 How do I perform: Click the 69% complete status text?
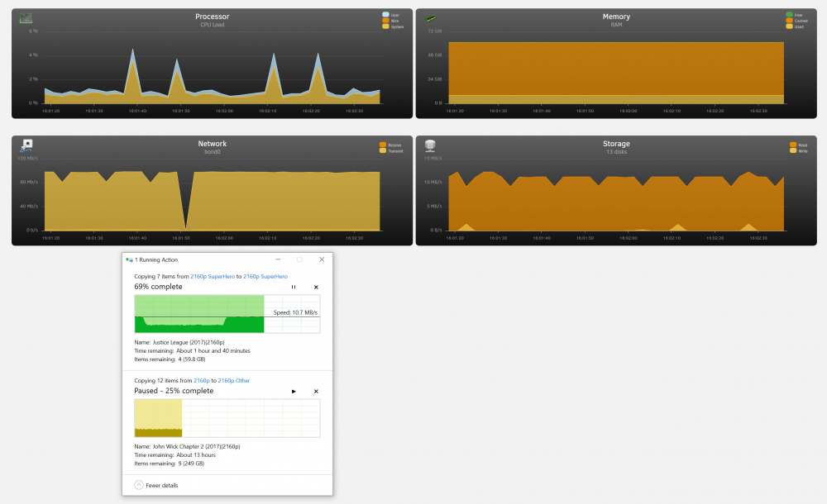click(158, 287)
